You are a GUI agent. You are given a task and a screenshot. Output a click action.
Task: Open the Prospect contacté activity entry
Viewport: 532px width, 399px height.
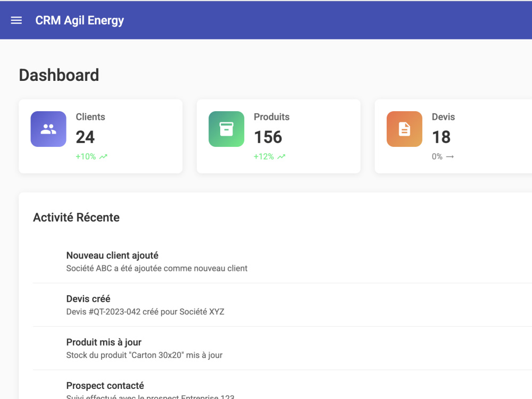[x=105, y=386]
